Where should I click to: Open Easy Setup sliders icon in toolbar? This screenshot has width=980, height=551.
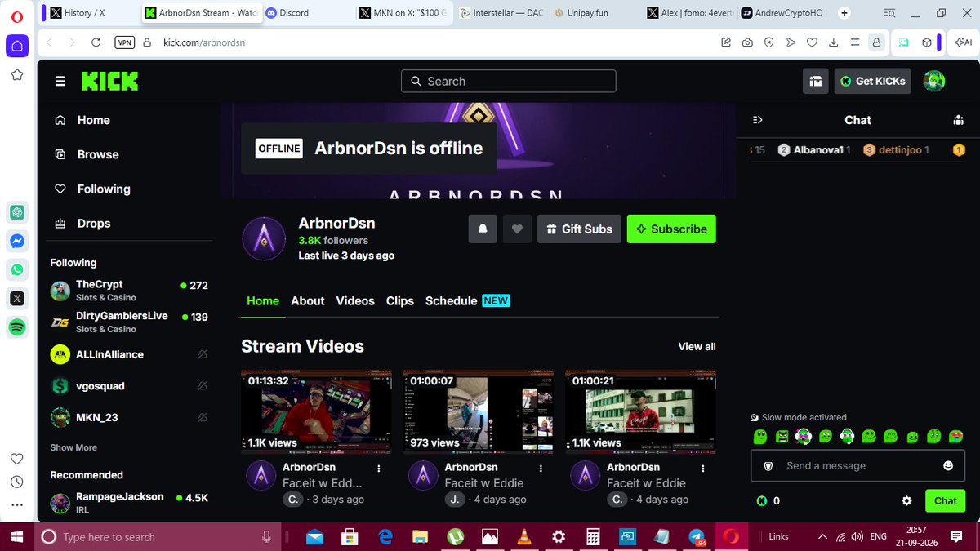click(x=854, y=42)
